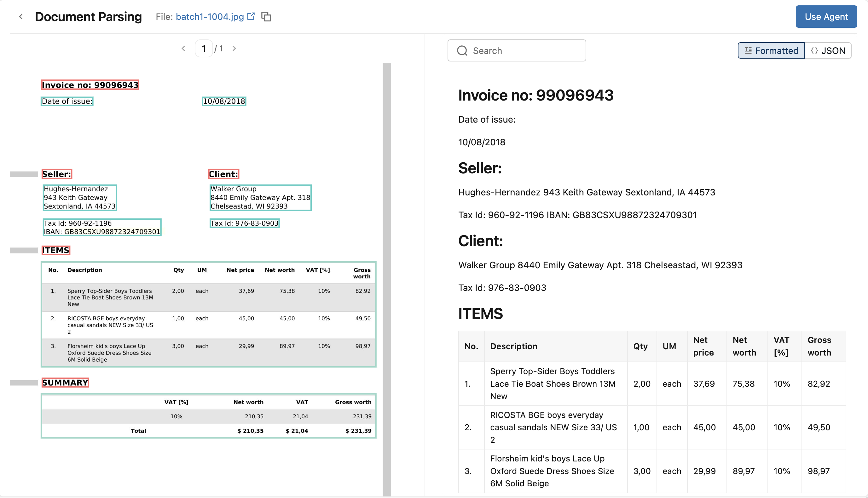Screen dimensions: 868x498
Task: Switch to JSON view
Action: (x=828, y=50)
